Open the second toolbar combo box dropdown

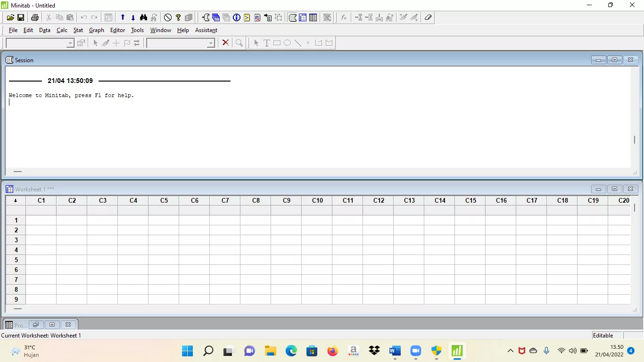[x=211, y=43]
